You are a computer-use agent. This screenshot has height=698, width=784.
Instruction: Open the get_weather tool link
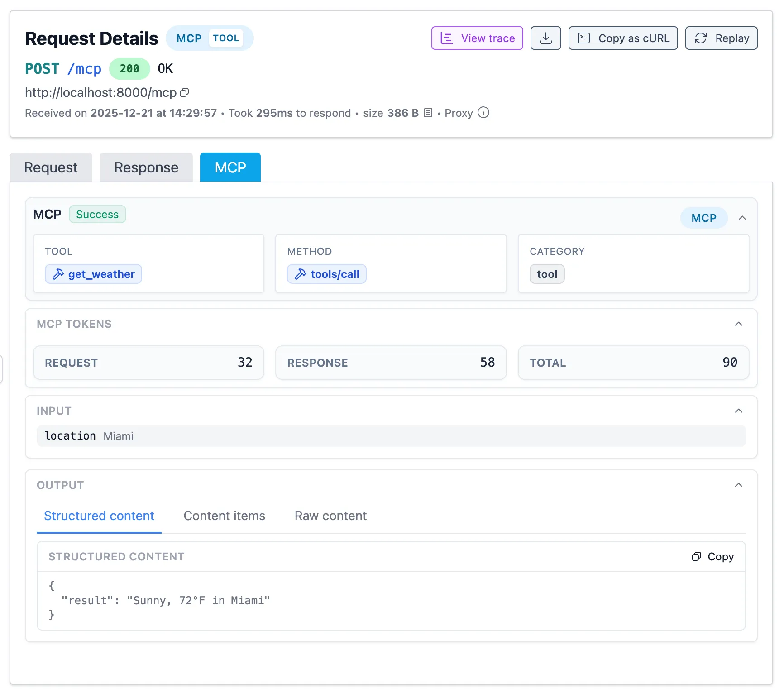coord(101,274)
